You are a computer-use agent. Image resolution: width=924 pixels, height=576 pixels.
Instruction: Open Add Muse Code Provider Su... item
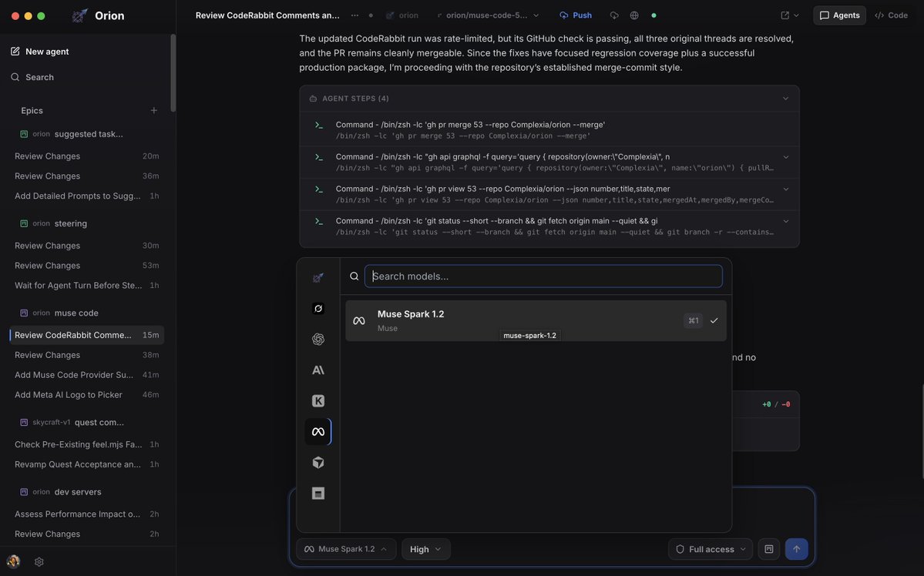point(86,374)
